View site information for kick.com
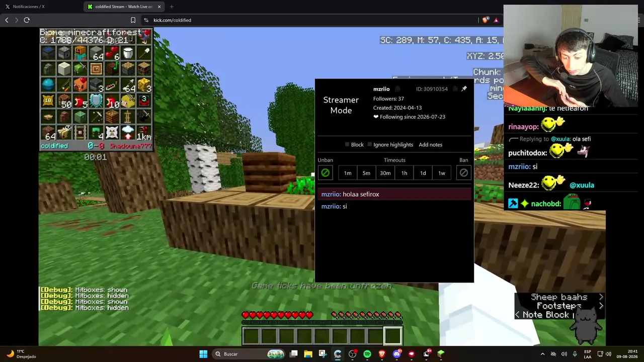The image size is (644, 362). pos(146,20)
